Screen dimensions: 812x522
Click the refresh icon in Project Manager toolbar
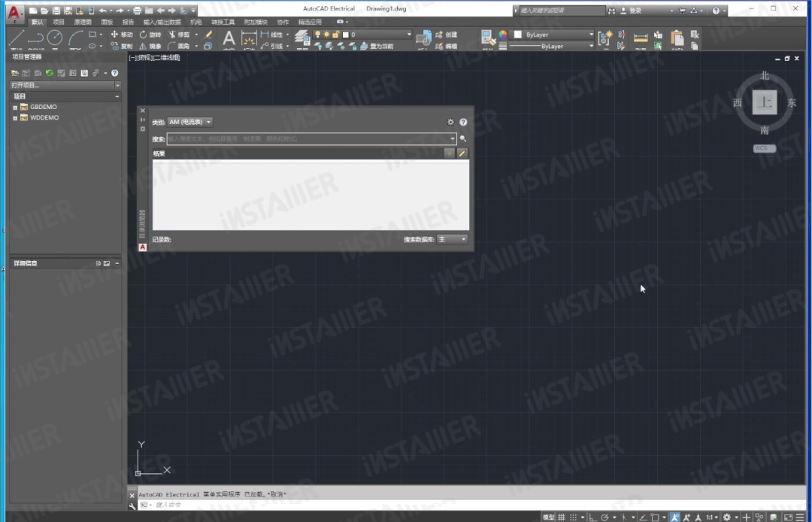[x=49, y=73]
